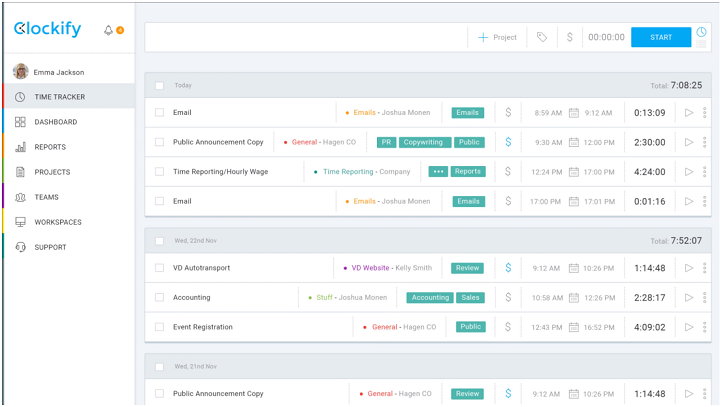The width and height of the screenshot is (720, 407).
Task: Continue timer for Event Registration entry
Action: (689, 327)
